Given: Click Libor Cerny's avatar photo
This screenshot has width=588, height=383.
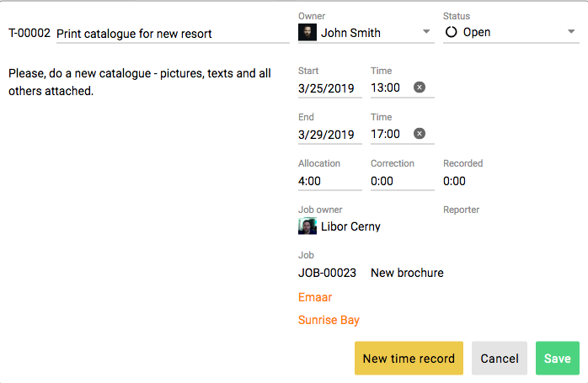Looking at the screenshot, I should pos(307,226).
